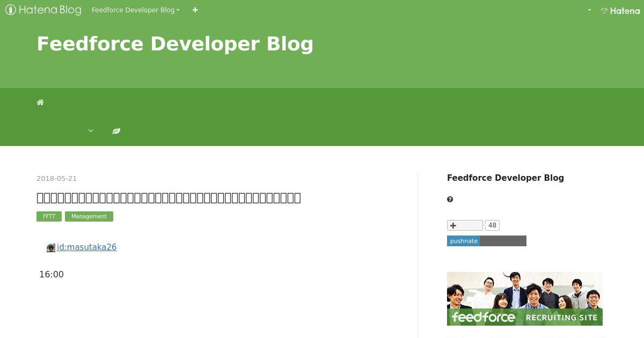Open the Feedforce Developer Blog dropdown menu

point(135,10)
